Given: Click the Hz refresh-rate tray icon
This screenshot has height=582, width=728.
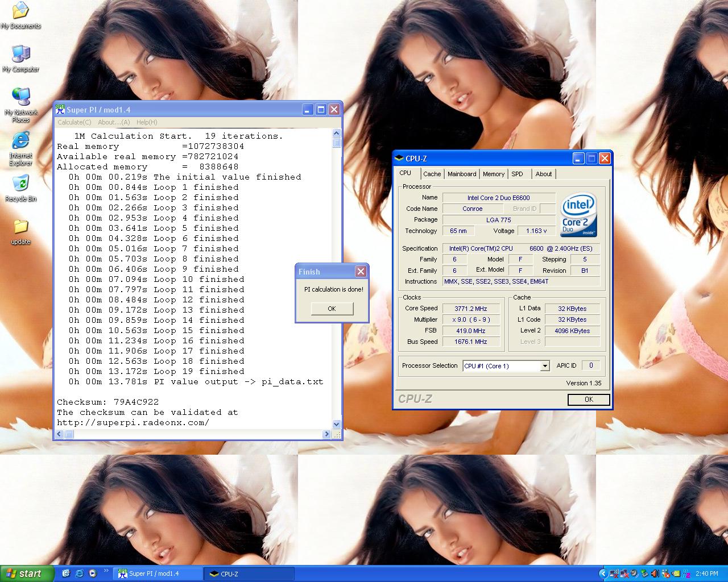Looking at the screenshot, I should click(x=686, y=573).
